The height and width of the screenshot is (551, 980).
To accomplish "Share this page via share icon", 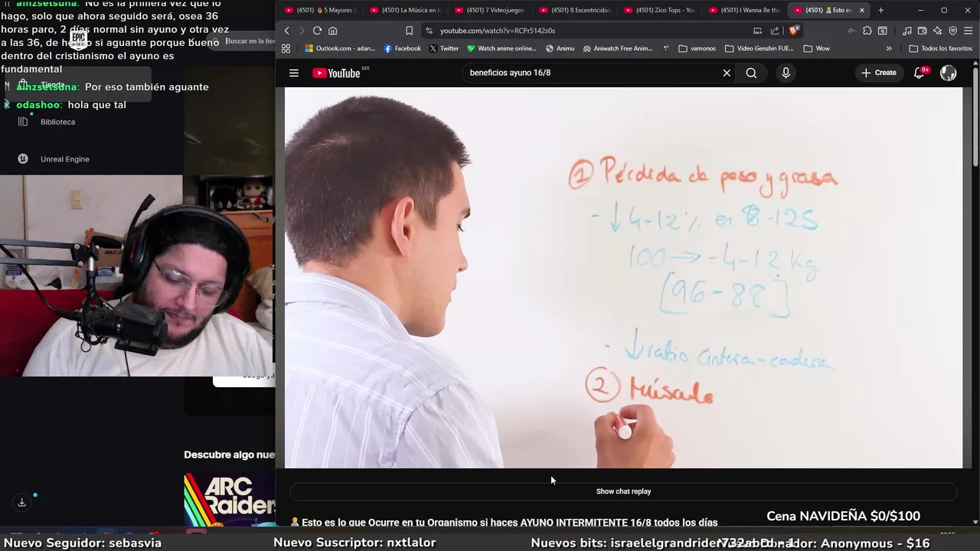I will pos(774,31).
